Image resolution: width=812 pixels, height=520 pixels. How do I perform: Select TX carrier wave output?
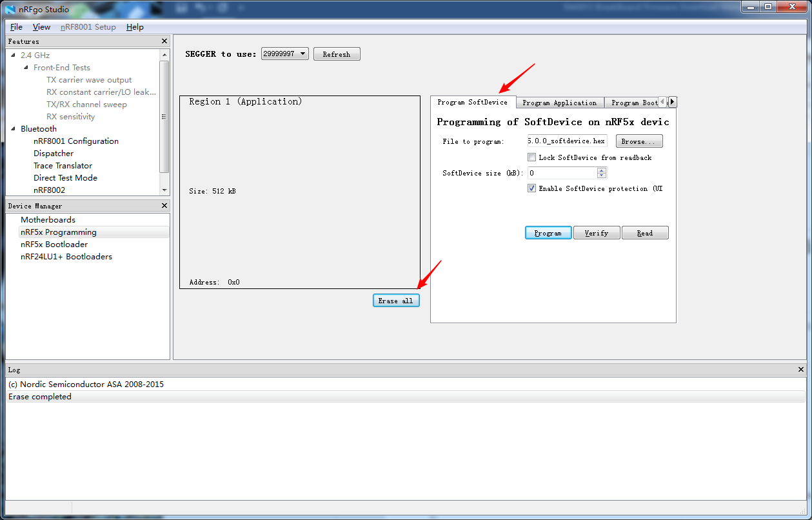(89, 80)
